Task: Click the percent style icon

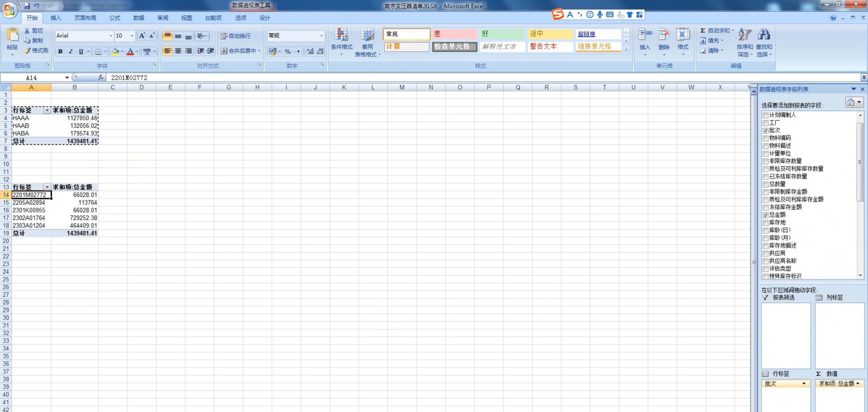Action: [x=288, y=52]
